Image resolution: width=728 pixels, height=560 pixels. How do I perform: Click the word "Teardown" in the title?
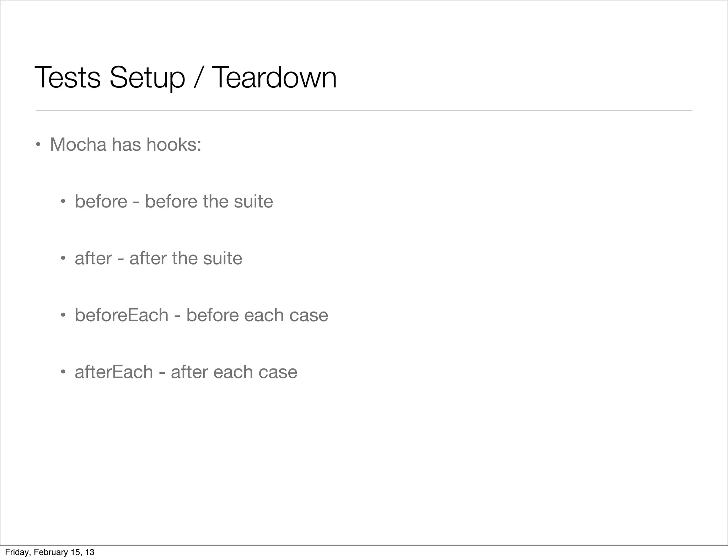[x=274, y=78]
